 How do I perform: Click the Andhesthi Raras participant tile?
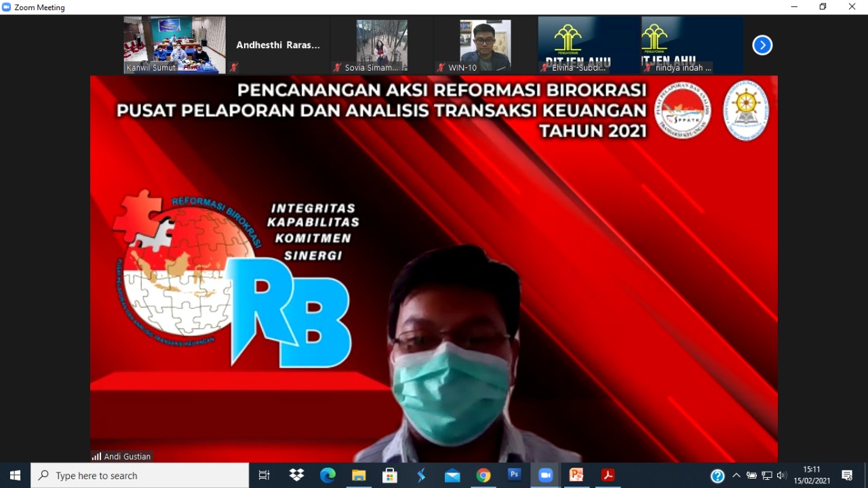coord(277,45)
